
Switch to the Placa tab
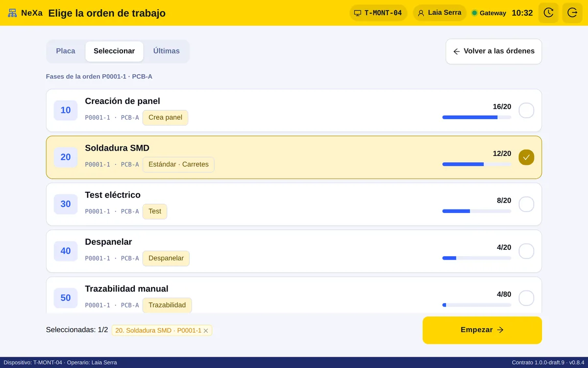pos(66,51)
